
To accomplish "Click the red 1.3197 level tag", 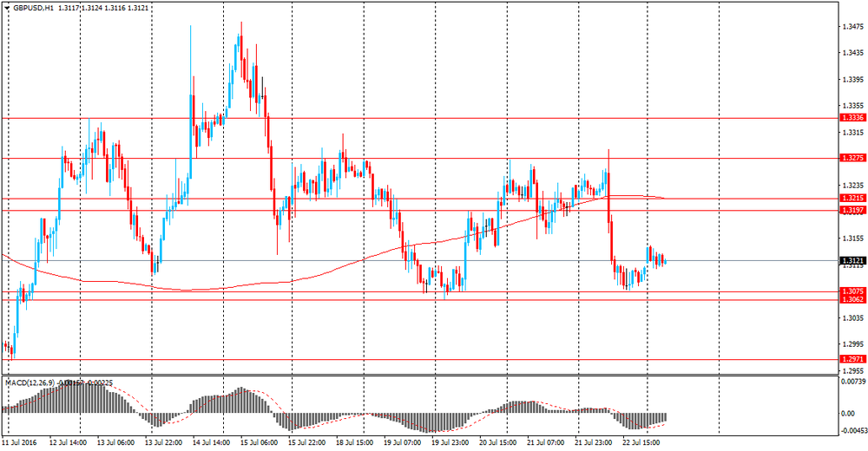I will (852, 210).
